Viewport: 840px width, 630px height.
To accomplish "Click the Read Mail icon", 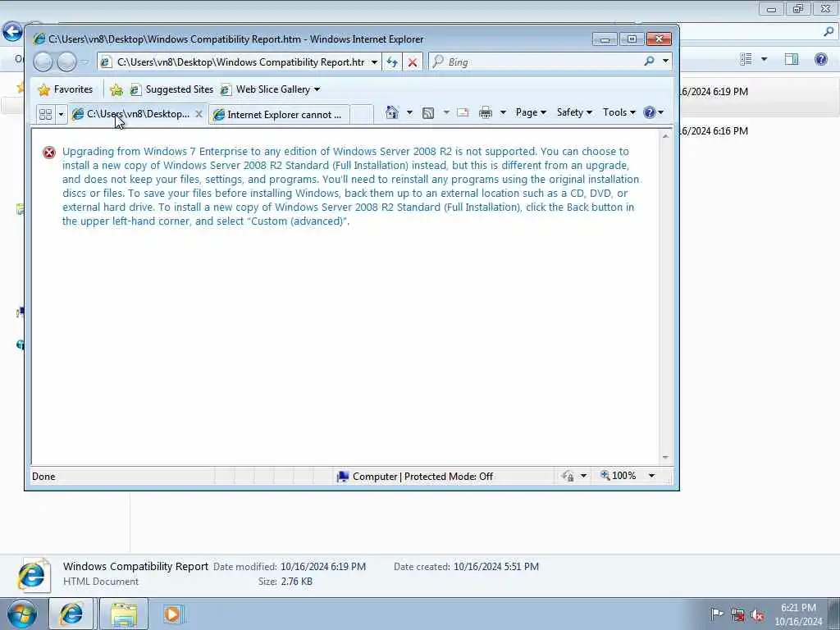I will tap(463, 112).
